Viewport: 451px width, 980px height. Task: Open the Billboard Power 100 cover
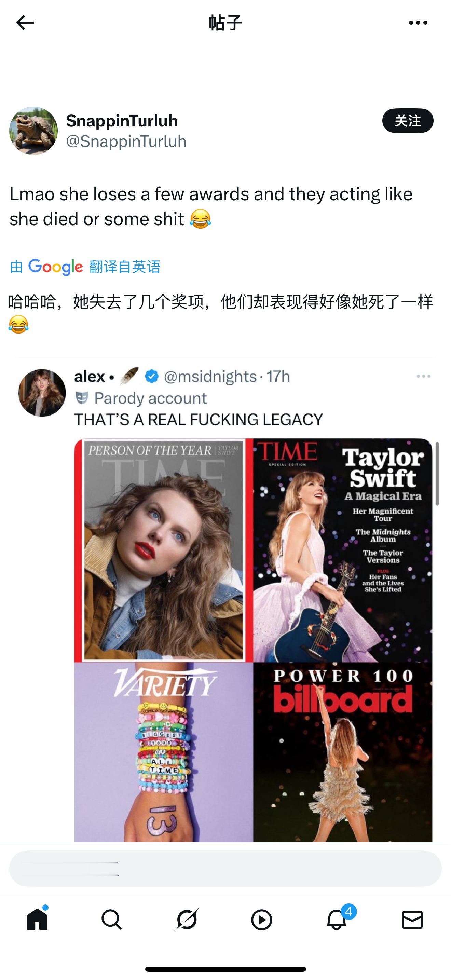coord(343,752)
